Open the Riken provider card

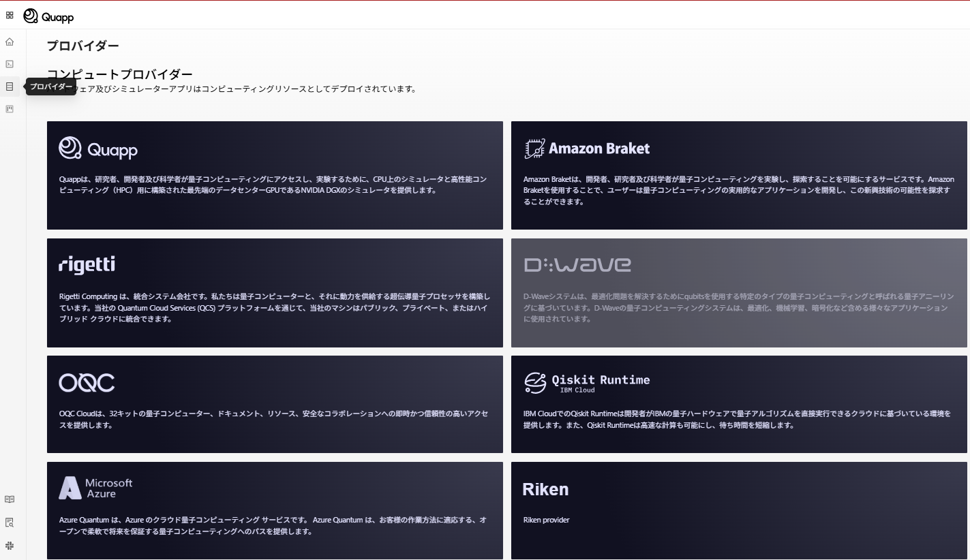pyautogui.click(x=739, y=510)
